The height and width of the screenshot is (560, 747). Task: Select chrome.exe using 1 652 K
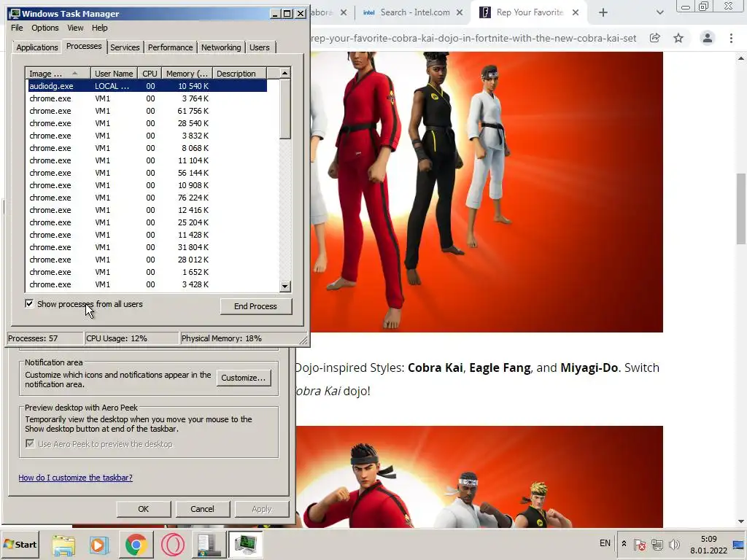click(147, 272)
